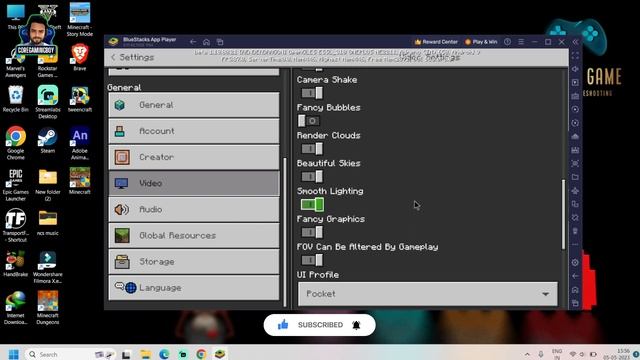Click the thumbs-up like icon
Viewport: 640px width, 360px height.
point(283,325)
